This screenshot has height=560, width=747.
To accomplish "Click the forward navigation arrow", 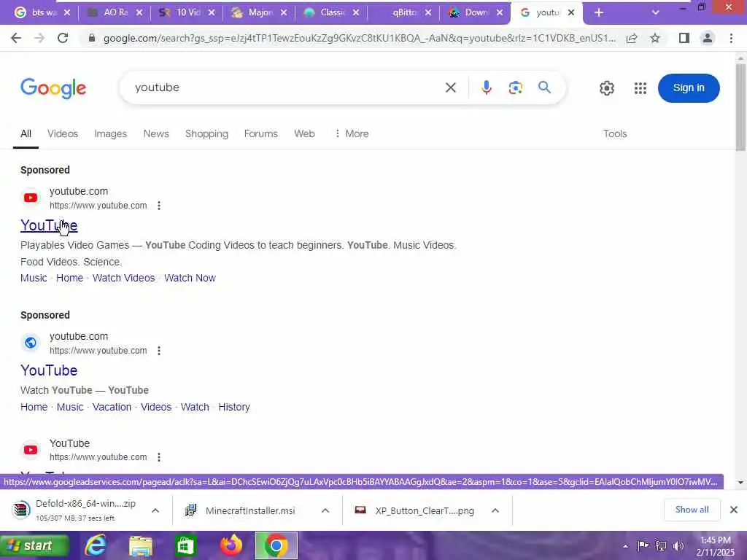I will pos(39,38).
